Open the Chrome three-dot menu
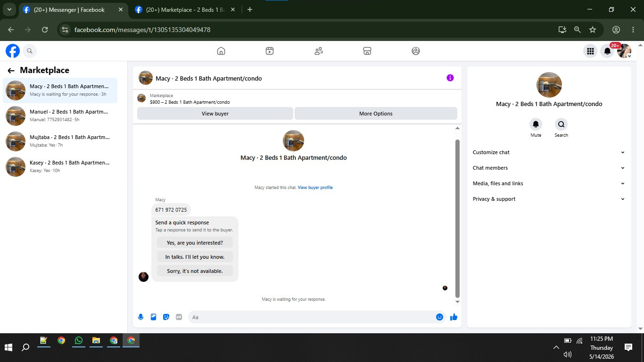Screen dimensions: 644x362 633,30
